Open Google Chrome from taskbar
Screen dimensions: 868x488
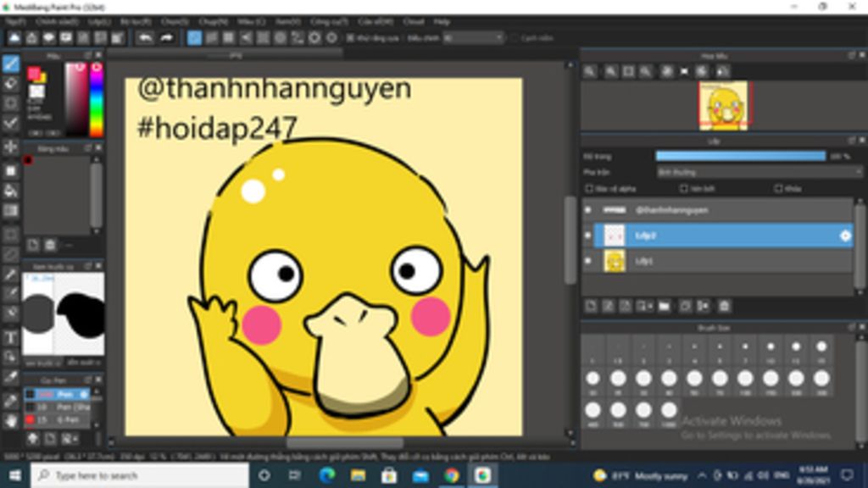pyautogui.click(x=451, y=475)
